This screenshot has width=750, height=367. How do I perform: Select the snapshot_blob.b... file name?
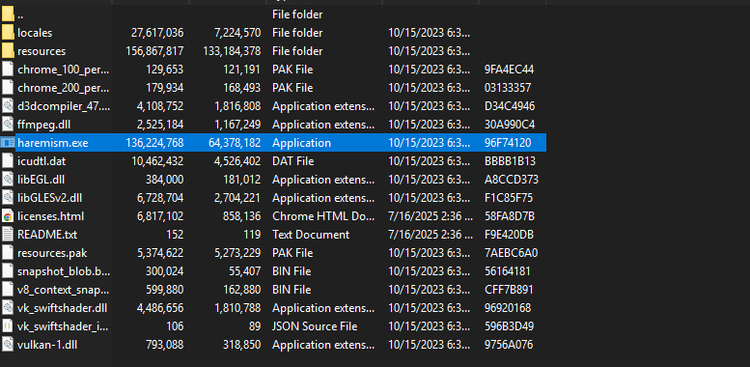pyautogui.click(x=64, y=271)
